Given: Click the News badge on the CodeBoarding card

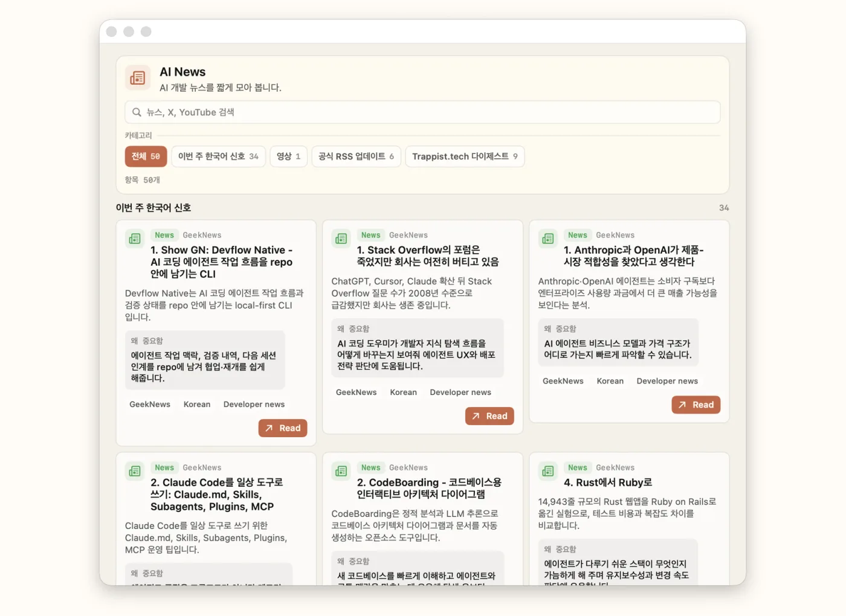Looking at the screenshot, I should [371, 468].
